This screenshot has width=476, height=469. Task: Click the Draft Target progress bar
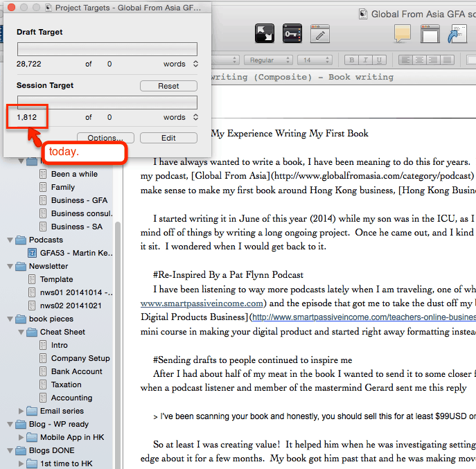107,49
